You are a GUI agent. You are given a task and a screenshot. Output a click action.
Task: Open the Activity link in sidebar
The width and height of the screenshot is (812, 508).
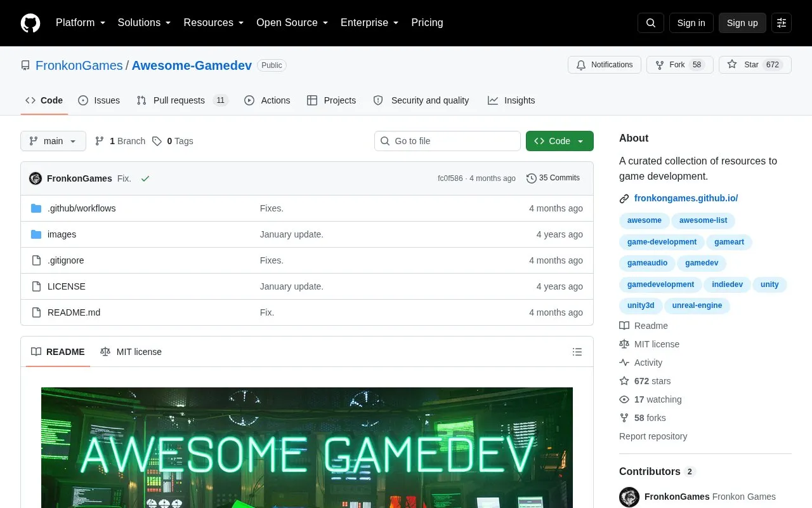pos(641,363)
